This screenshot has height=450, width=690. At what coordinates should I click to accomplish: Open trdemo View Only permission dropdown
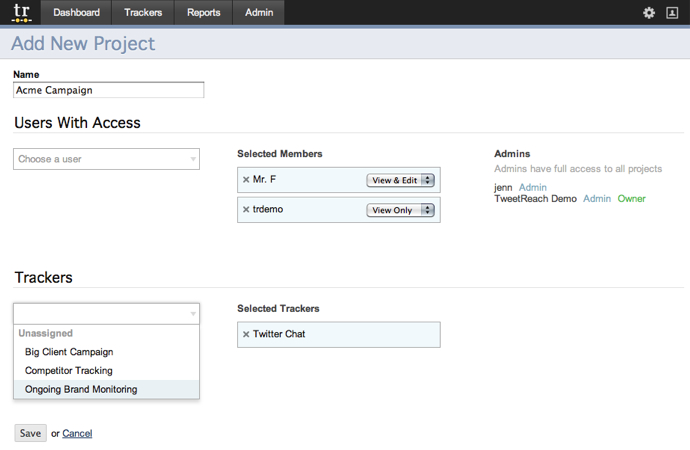pos(400,210)
